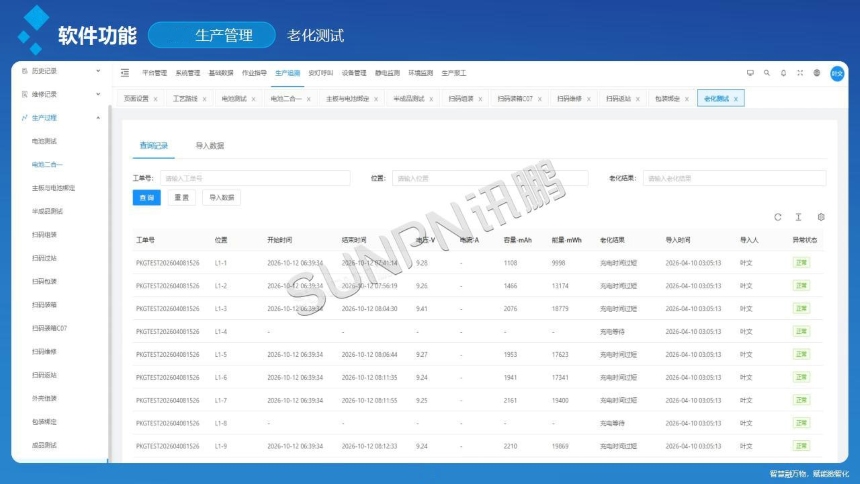Close the 扫码维修 tab
This screenshot has width=860, height=484.
pos(589,99)
